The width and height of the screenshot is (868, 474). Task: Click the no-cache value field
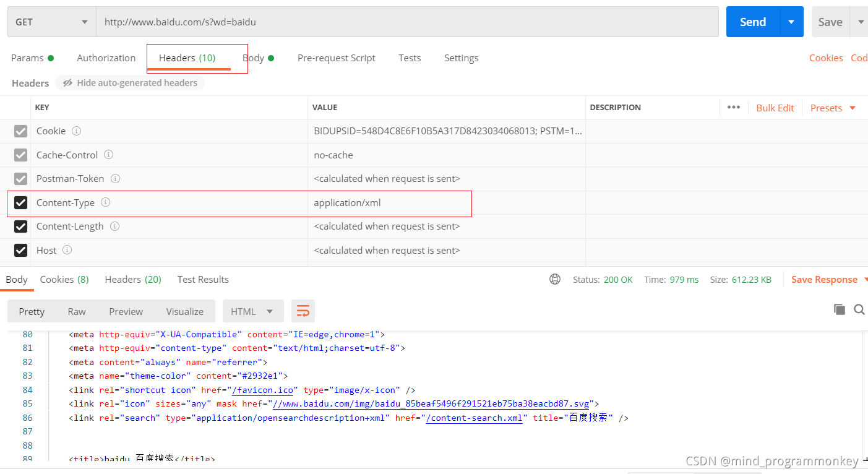pyautogui.click(x=447, y=155)
